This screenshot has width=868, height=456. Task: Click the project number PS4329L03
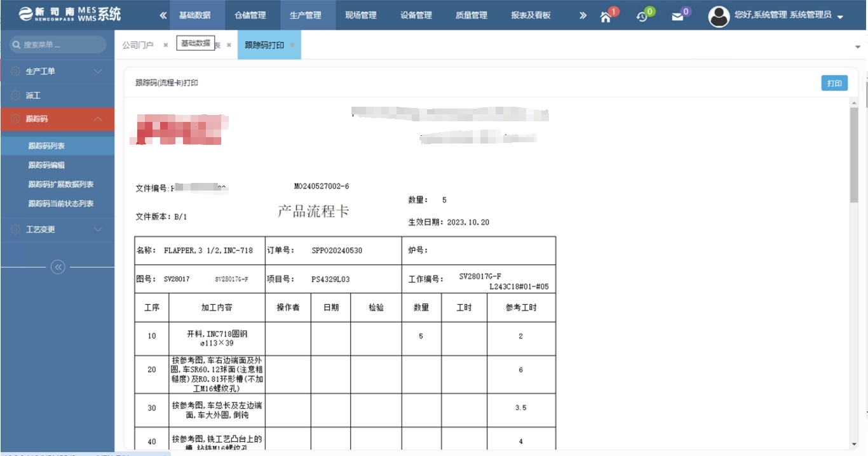pos(330,279)
